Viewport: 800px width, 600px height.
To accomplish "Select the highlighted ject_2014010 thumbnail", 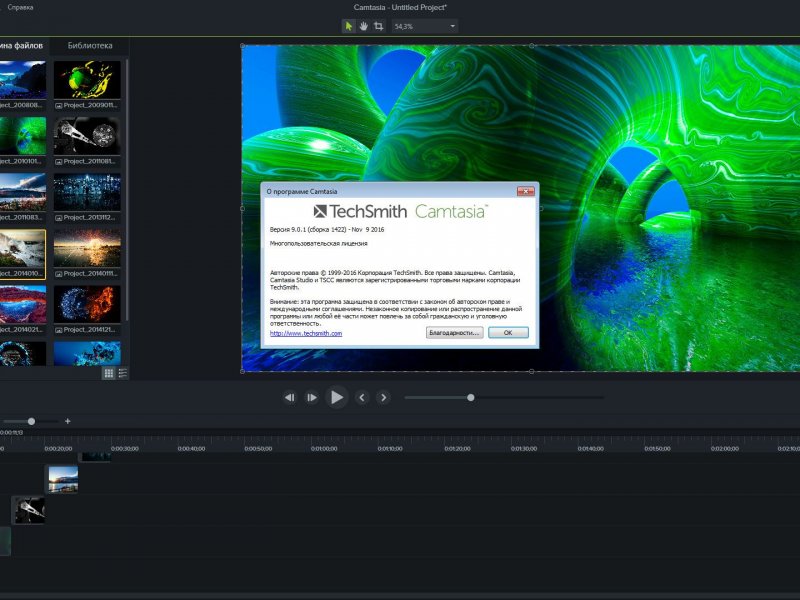I will click(22, 248).
